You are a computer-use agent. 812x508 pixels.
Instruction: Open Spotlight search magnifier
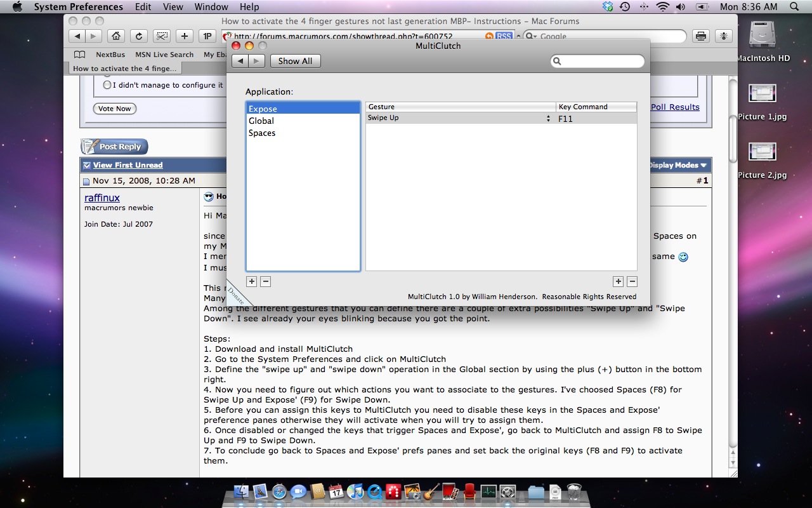[796, 7]
